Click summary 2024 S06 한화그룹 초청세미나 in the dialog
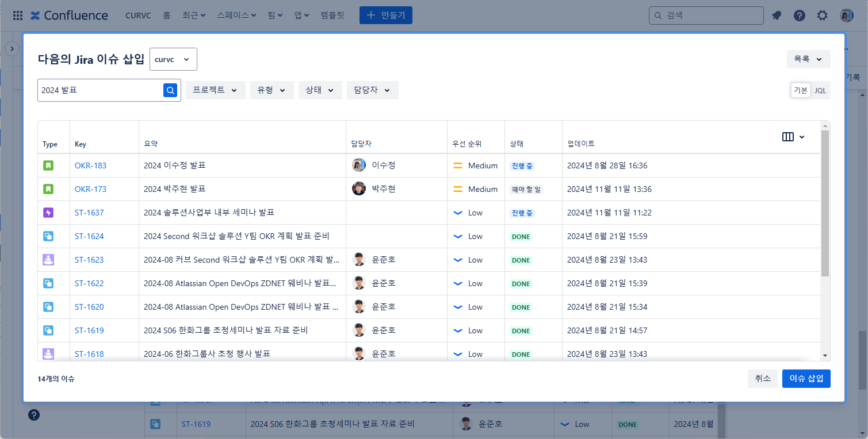Screen dimensions: 868x439 (226, 330)
